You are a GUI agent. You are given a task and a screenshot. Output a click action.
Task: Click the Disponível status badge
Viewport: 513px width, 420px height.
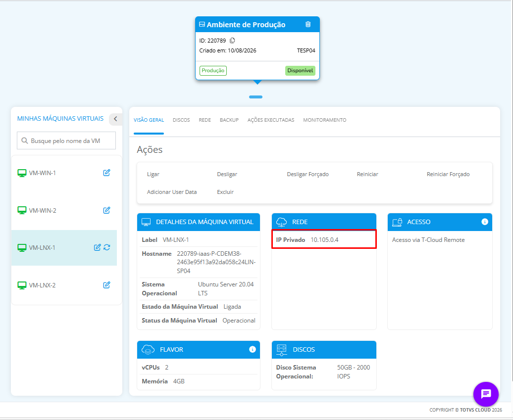pos(300,71)
